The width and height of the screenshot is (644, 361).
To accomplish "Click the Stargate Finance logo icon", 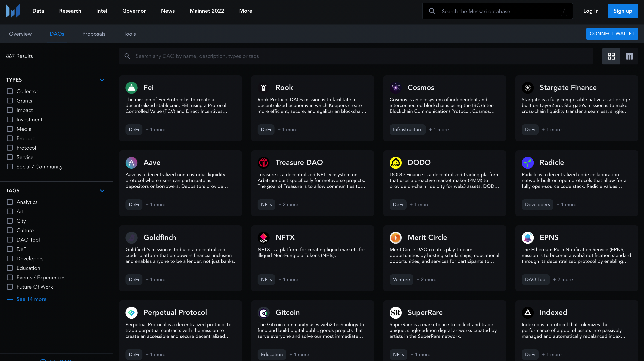I will coord(528,87).
